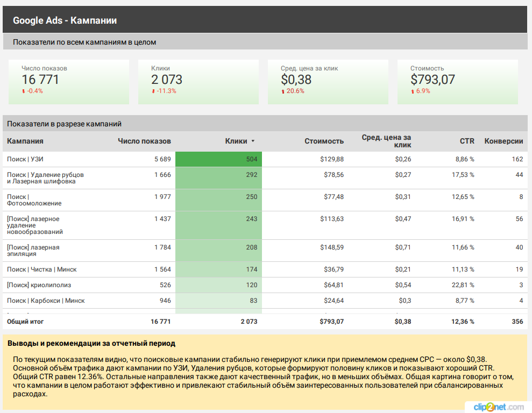Sort table by Стоимость column header
This screenshot has width=532, height=413.
tap(324, 141)
